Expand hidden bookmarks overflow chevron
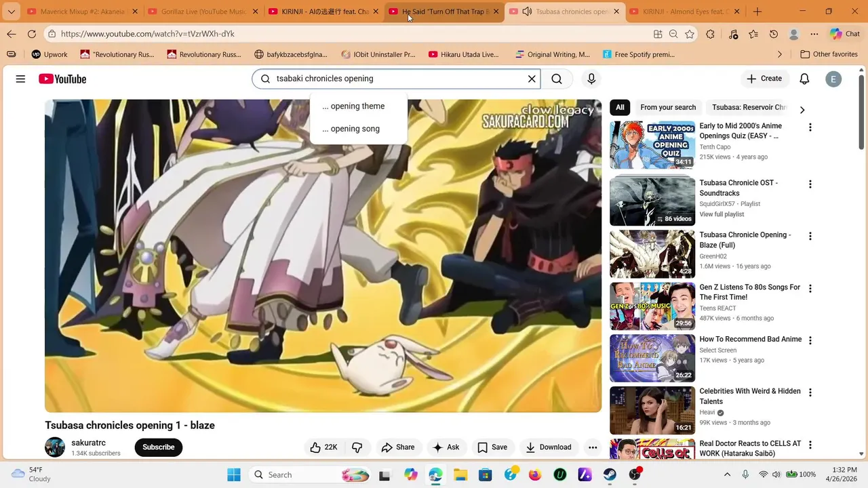 point(780,54)
